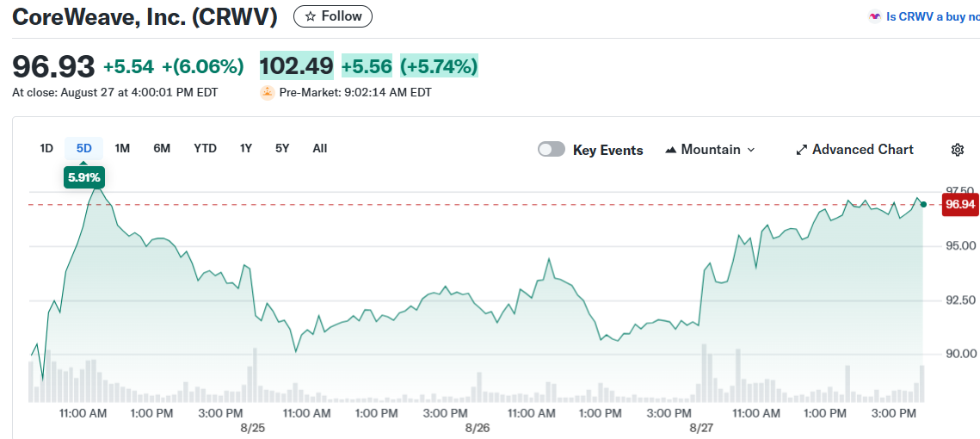Click the 90.00 price axis label

(x=960, y=354)
